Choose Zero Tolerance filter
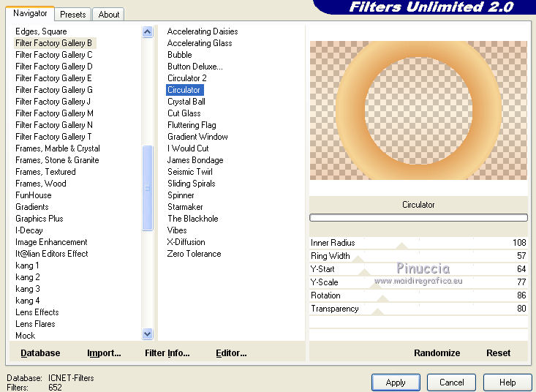Image resolution: width=536 pixels, height=392 pixels. coord(195,254)
